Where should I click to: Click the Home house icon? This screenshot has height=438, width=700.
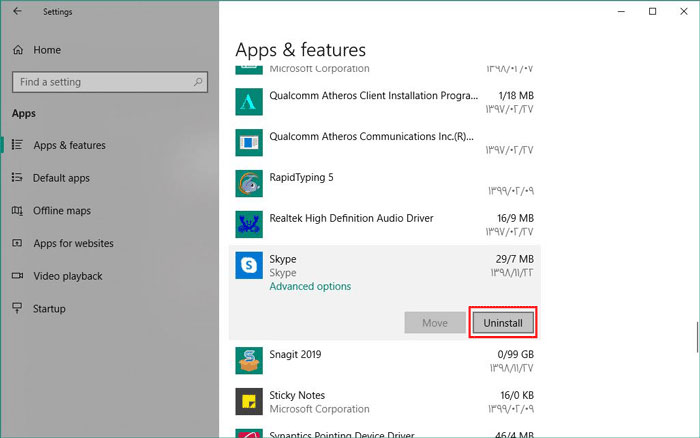pos(18,50)
